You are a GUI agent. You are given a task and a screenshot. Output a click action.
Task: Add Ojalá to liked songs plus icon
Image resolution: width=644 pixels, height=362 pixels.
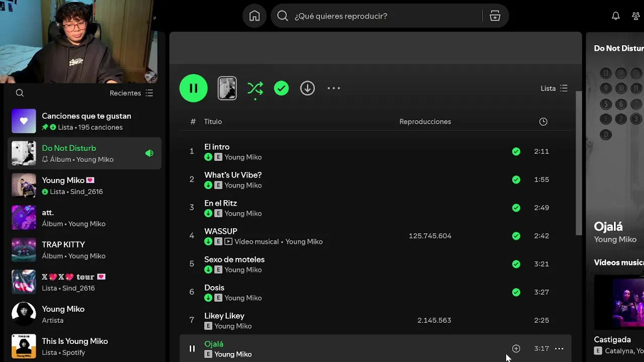coord(516,348)
